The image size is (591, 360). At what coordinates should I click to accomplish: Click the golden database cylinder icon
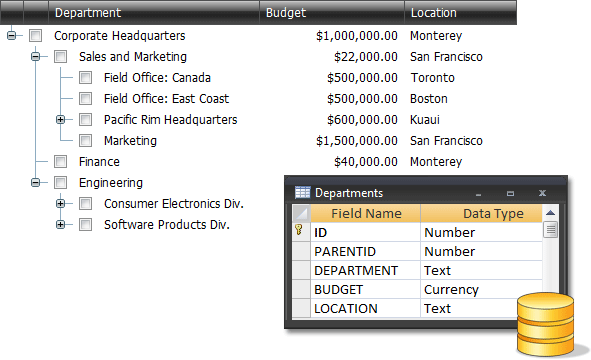click(x=545, y=325)
